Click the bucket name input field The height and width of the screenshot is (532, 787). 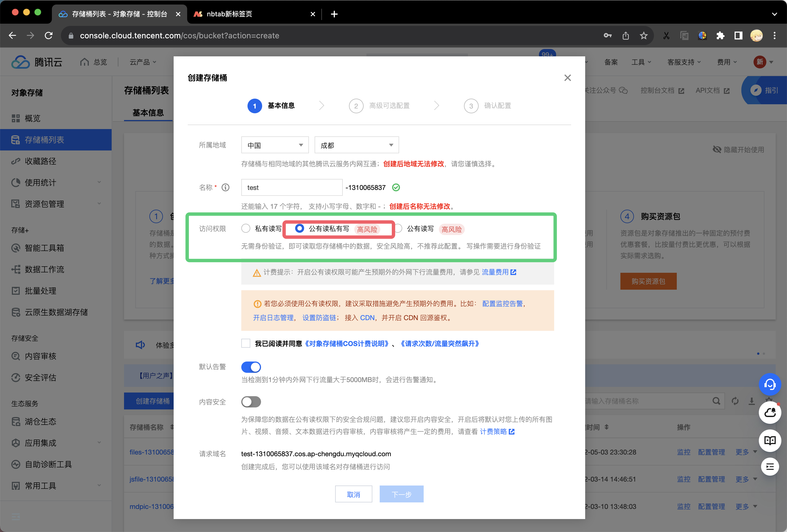[x=291, y=187]
